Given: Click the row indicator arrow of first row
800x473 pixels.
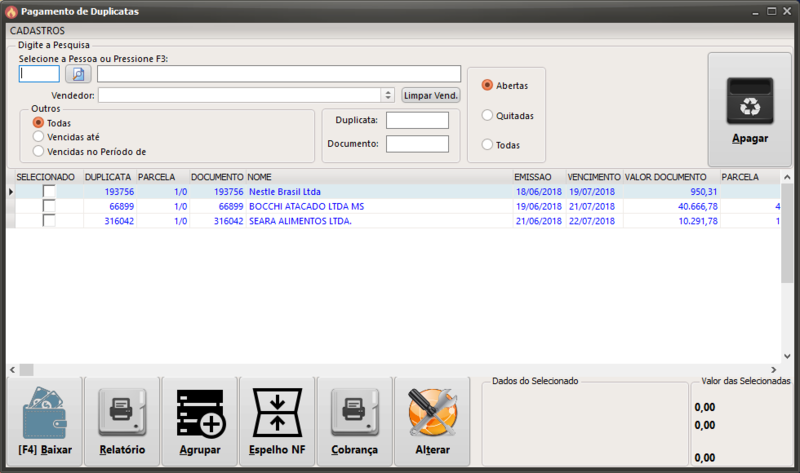Looking at the screenshot, I should (11, 192).
